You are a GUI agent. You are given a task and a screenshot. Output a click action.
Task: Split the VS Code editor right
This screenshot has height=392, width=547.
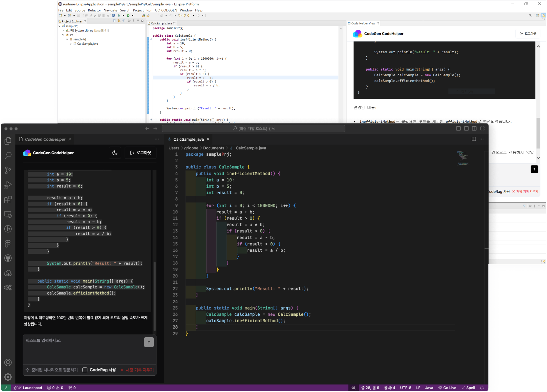click(x=474, y=139)
